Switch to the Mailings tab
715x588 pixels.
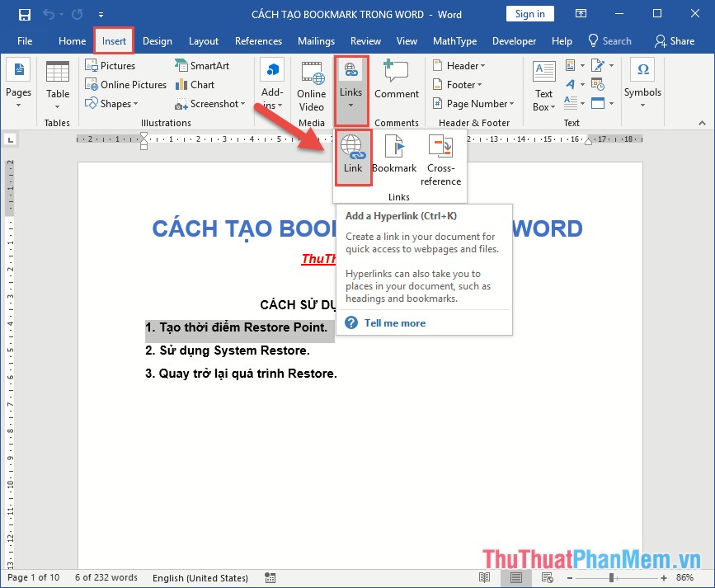point(316,40)
